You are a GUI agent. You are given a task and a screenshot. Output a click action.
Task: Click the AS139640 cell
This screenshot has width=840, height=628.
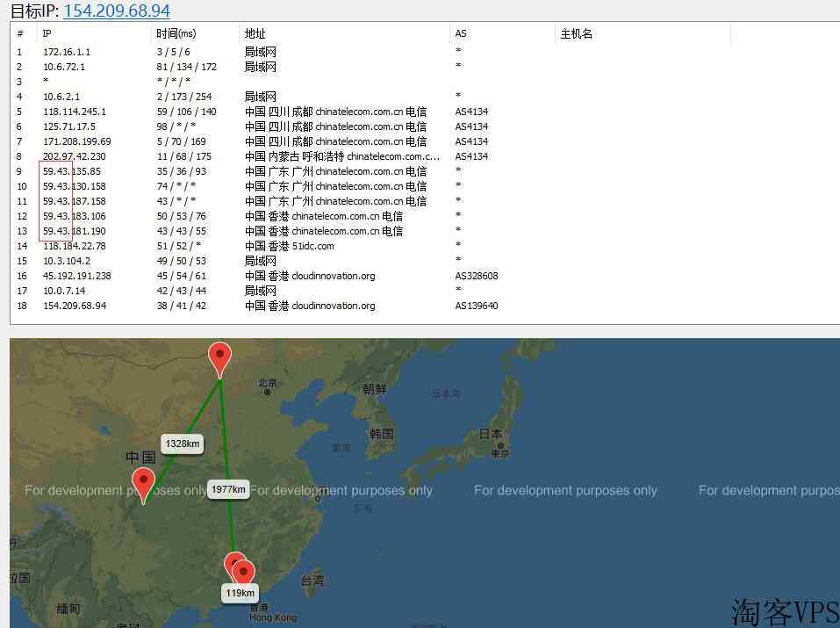click(477, 306)
